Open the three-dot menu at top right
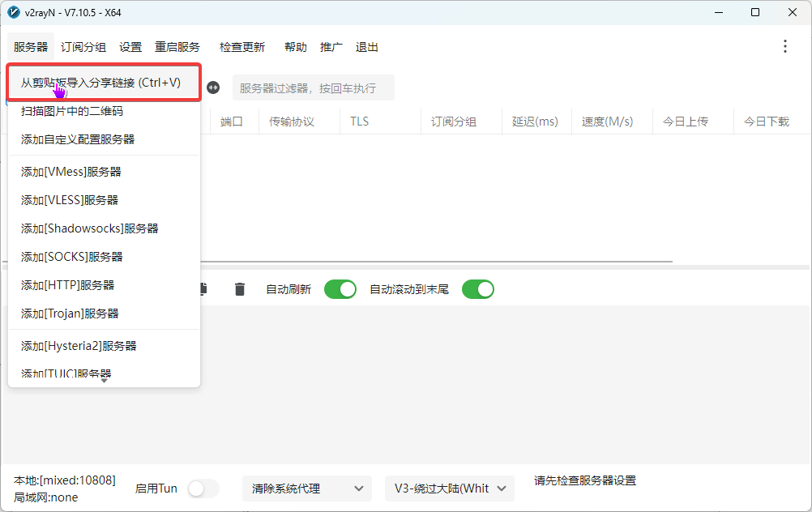The width and height of the screenshot is (812, 512). point(784,46)
